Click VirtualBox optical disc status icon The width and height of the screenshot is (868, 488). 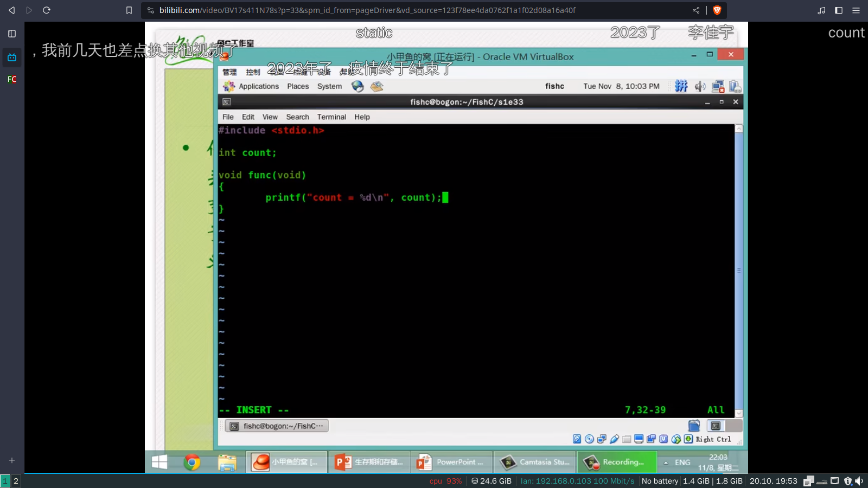(x=589, y=439)
